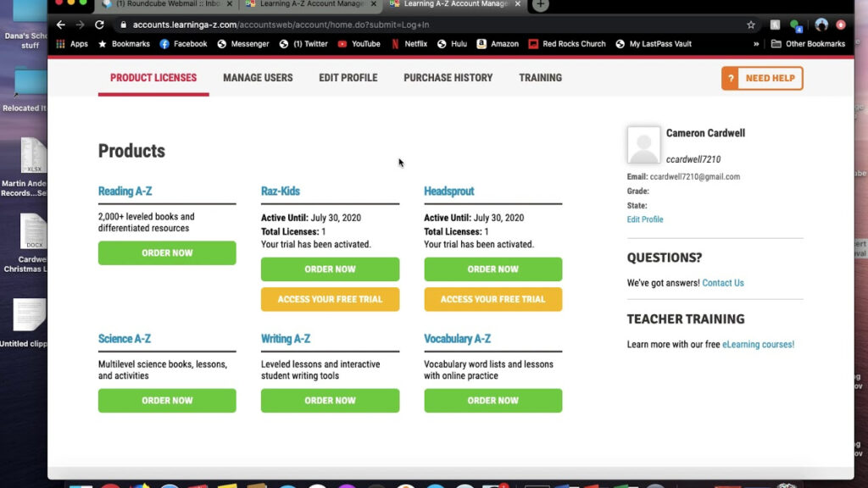
Task: Open the Chrome profile avatar icon
Action: point(821,25)
